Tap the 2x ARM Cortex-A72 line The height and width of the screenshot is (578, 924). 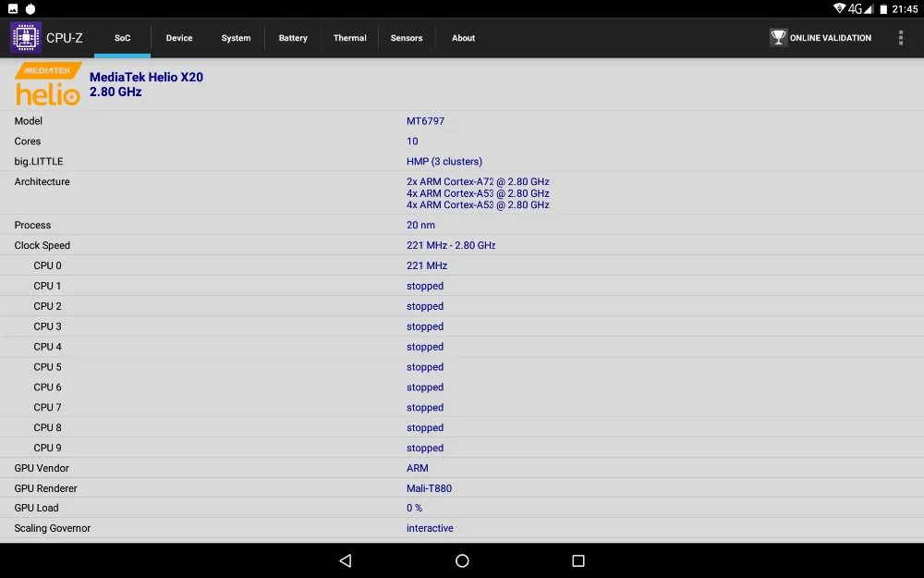pyautogui.click(x=478, y=181)
